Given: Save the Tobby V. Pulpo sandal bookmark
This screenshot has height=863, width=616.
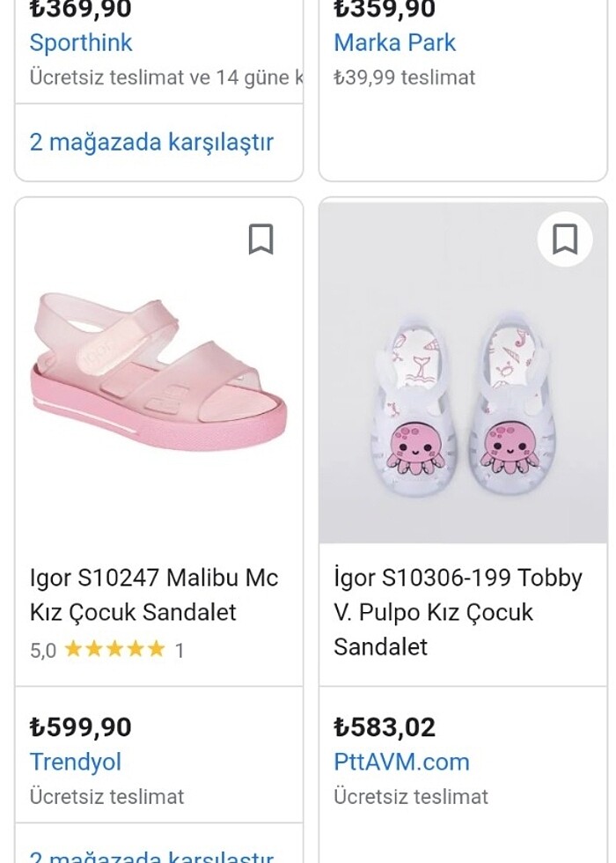Looking at the screenshot, I should tap(564, 239).
